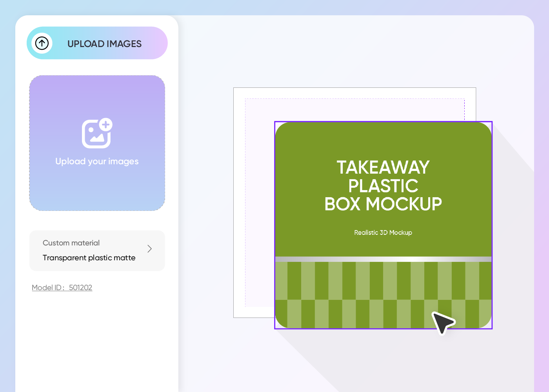Open the Transparent plastic matte material chevron
549x392 pixels.
point(149,249)
